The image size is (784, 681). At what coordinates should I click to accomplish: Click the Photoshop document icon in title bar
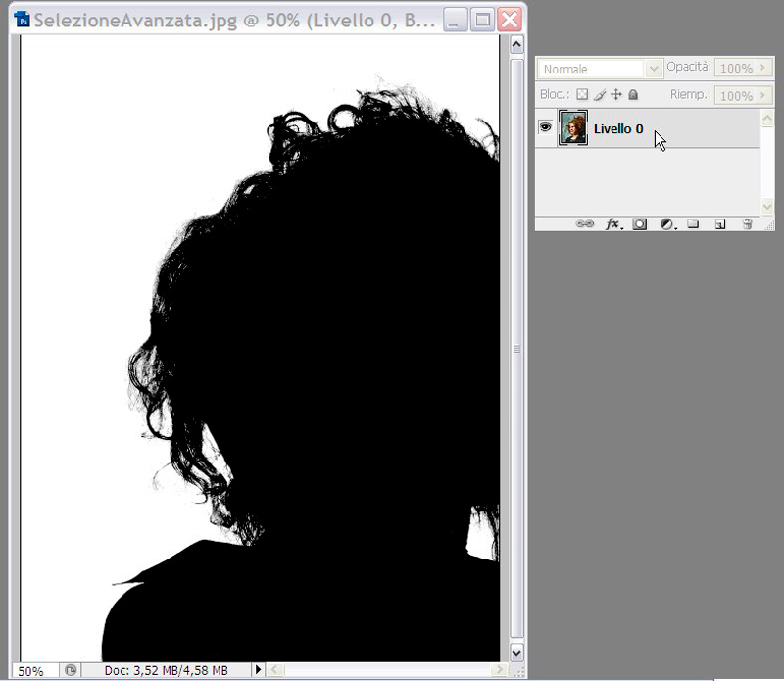(x=22, y=19)
